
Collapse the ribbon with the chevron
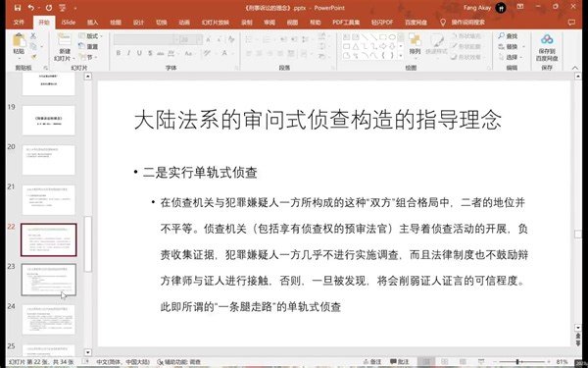(575, 68)
